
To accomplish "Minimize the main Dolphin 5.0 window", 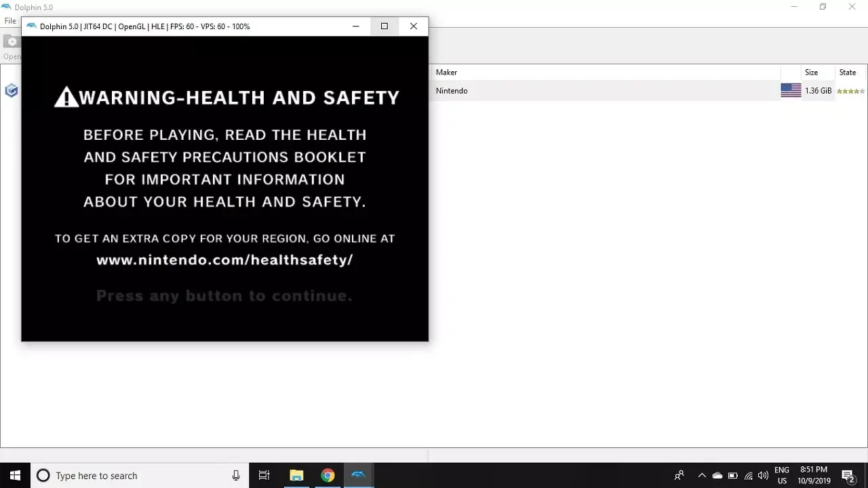I will [x=793, y=7].
